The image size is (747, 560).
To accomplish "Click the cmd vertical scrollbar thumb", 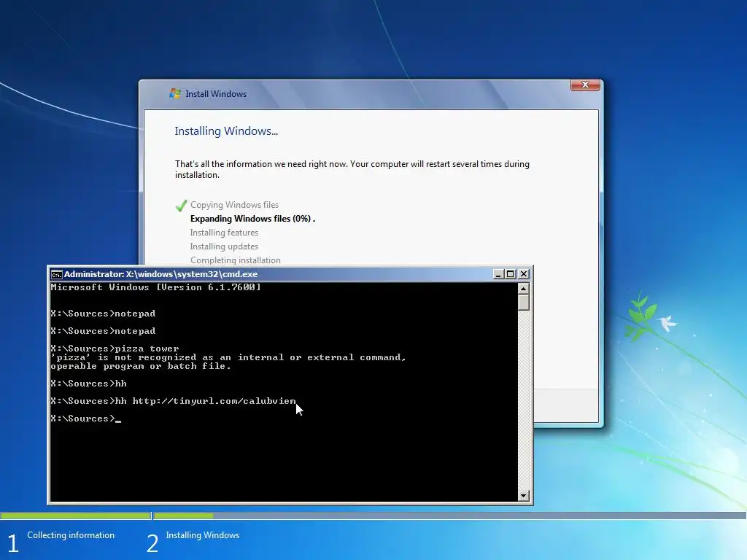I will pos(523,303).
